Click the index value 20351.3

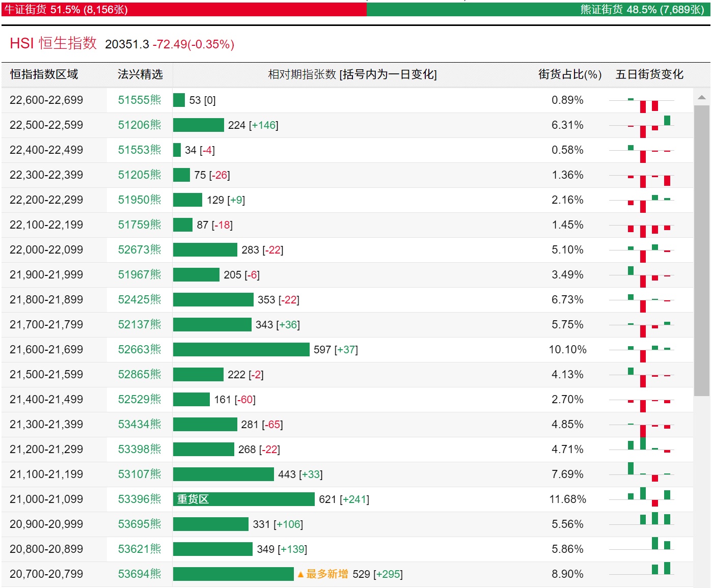127,44
